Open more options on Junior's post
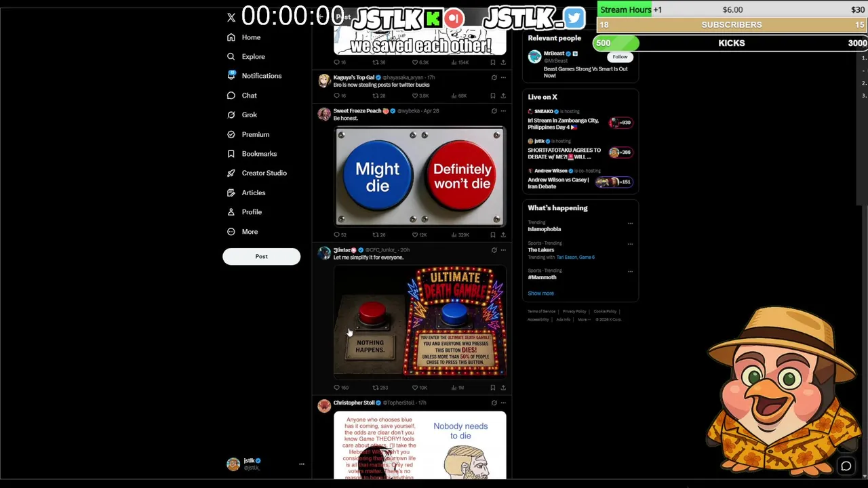The image size is (868, 488). (503, 250)
